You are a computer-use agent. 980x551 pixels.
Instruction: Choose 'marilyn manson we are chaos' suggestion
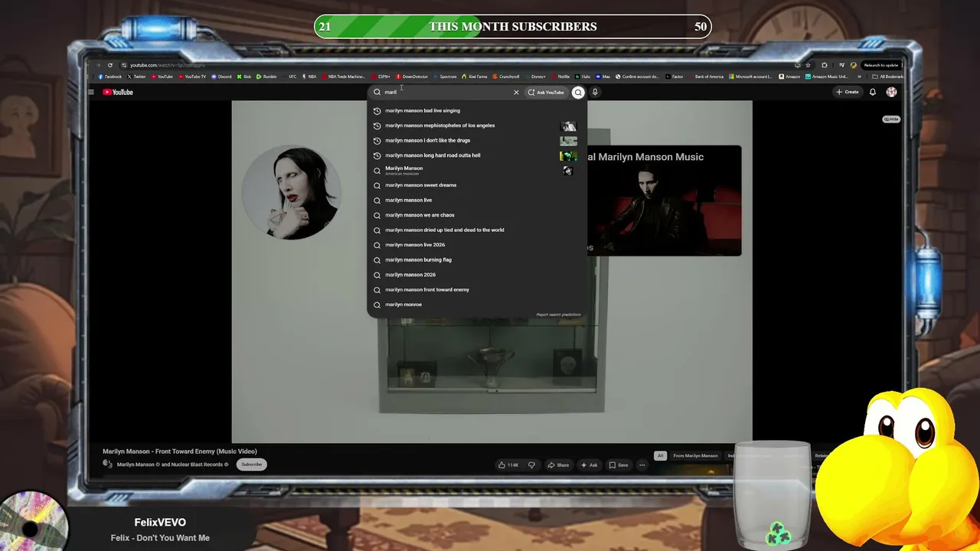[x=476, y=215]
